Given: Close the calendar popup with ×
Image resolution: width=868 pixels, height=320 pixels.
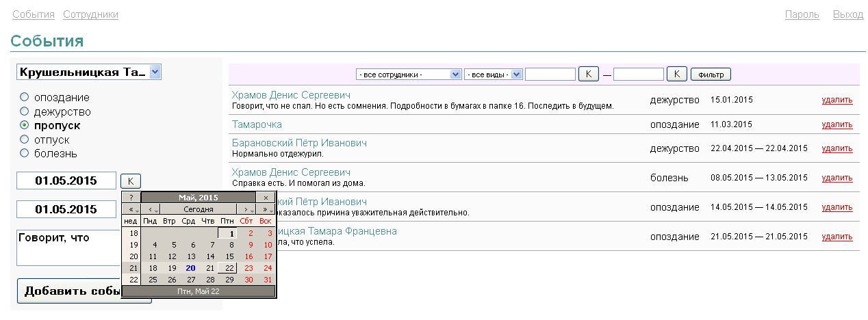Looking at the screenshot, I should click(x=266, y=198).
